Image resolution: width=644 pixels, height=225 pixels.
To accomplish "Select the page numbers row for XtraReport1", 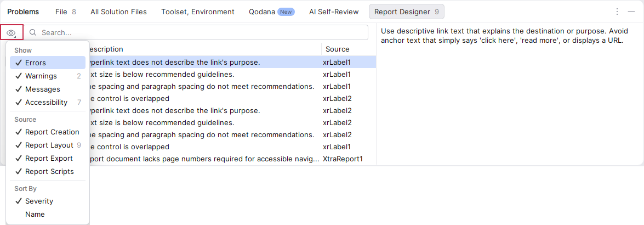I will pyautogui.click(x=232, y=159).
